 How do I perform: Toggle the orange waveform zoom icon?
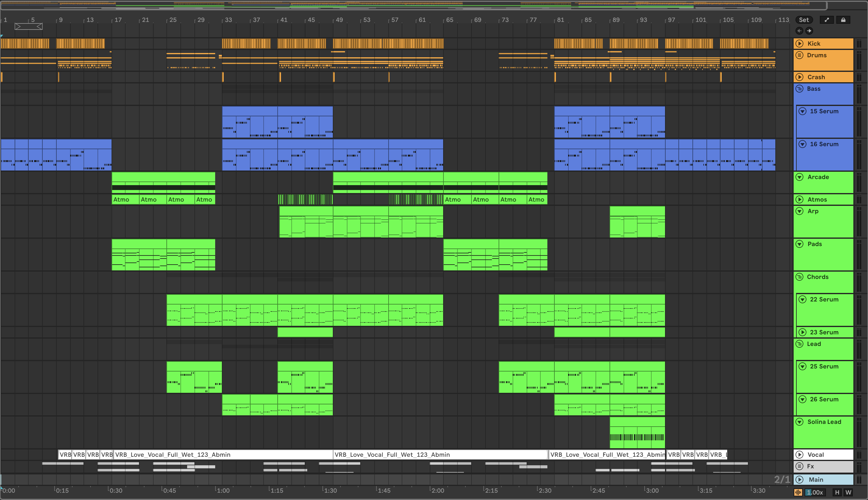(798, 492)
